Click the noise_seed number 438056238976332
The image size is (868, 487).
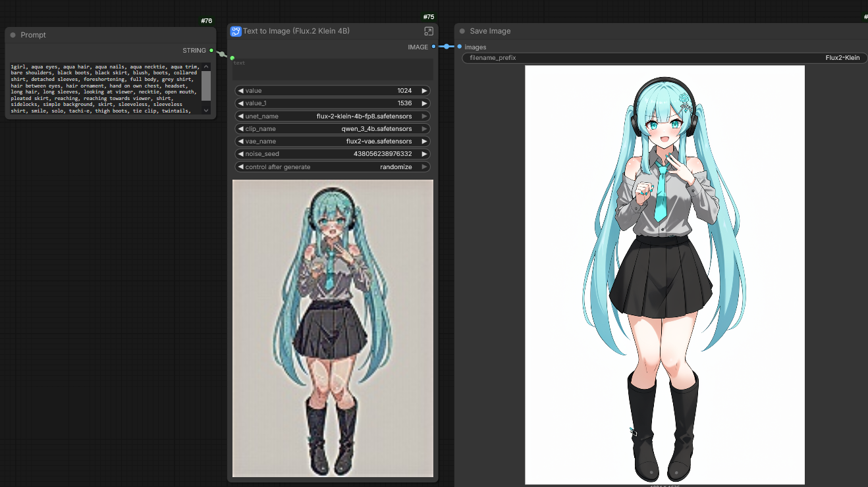tap(383, 154)
